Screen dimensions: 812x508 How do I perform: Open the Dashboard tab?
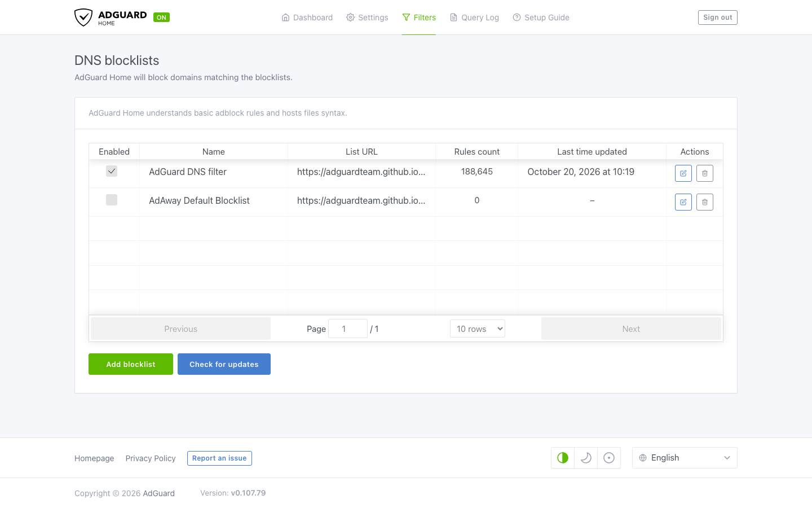[307, 17]
